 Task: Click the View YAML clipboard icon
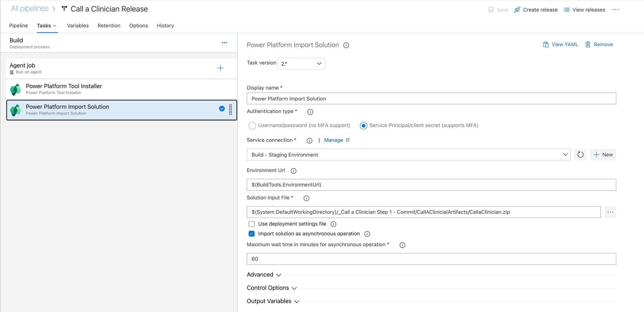[x=545, y=45]
